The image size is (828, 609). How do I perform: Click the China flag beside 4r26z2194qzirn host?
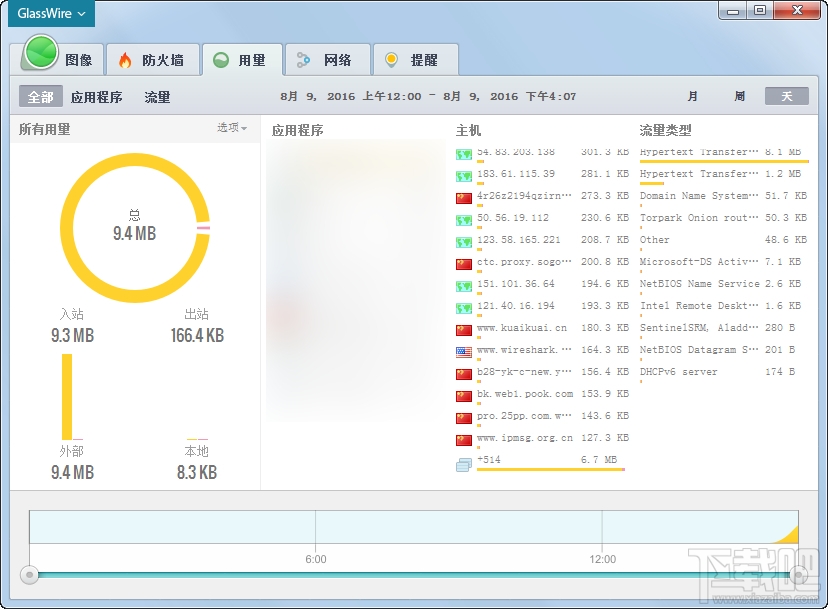[464, 198]
